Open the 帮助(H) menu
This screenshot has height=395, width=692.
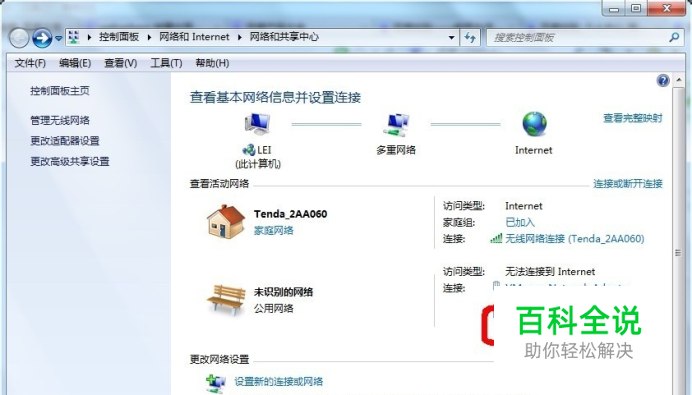pyautogui.click(x=212, y=63)
